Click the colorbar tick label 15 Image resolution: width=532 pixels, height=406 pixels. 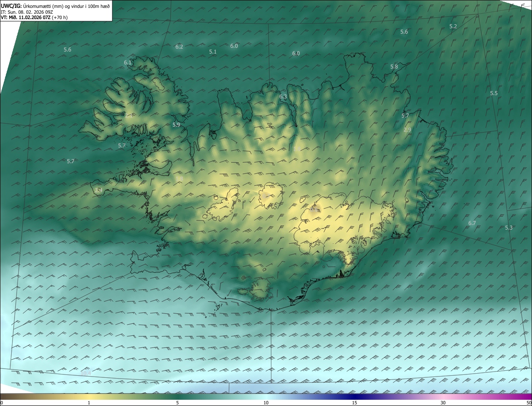tap(355, 403)
